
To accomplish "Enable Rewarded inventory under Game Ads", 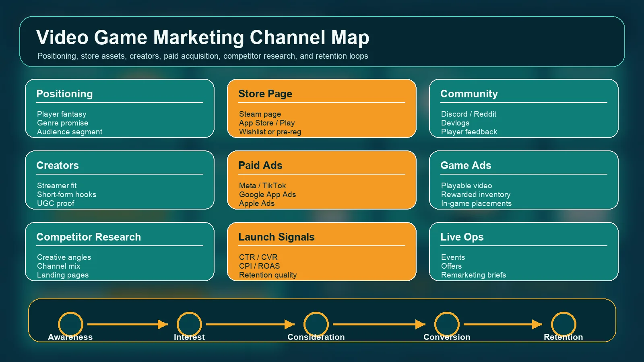I will [476, 194].
